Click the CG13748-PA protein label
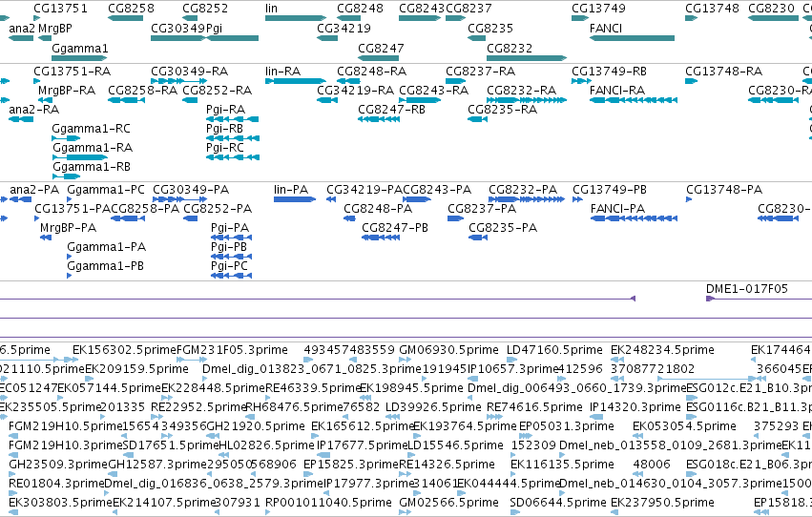 tap(724, 190)
